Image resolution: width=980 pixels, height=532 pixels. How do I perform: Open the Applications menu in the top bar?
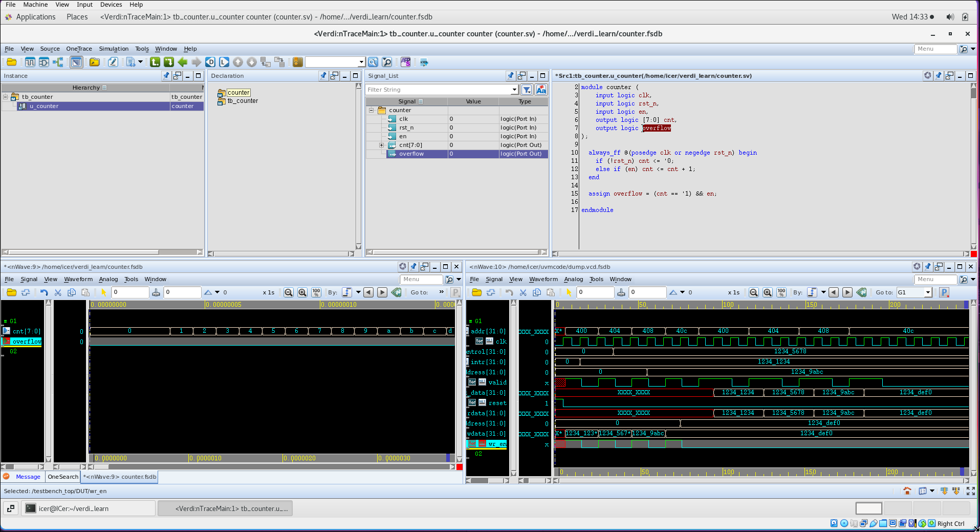coord(36,17)
